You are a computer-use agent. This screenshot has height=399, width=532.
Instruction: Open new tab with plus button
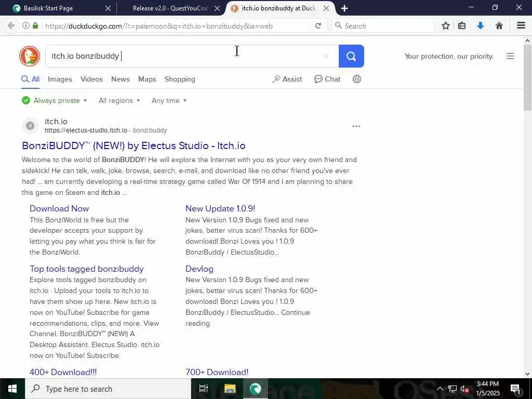[344, 8]
